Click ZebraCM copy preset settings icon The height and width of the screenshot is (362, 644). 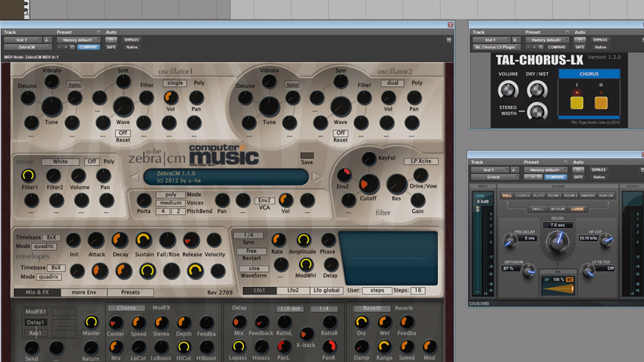pyautogui.click(x=72, y=47)
